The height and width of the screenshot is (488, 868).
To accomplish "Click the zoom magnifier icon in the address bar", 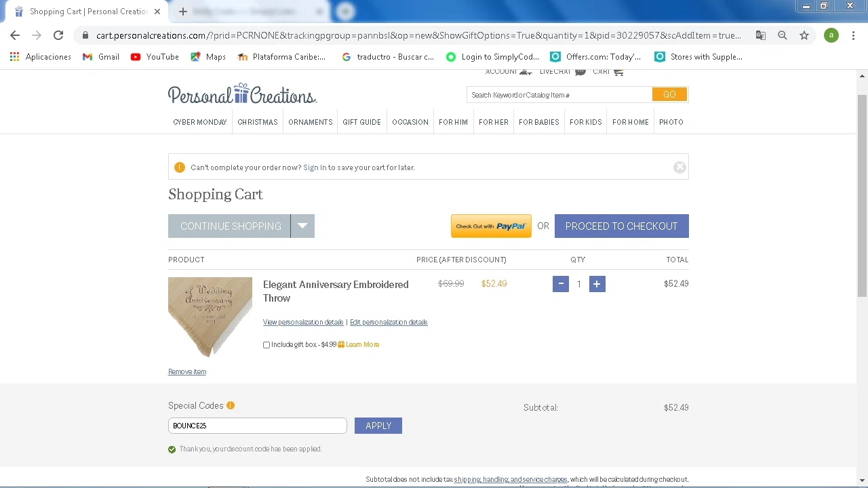I will [x=783, y=35].
